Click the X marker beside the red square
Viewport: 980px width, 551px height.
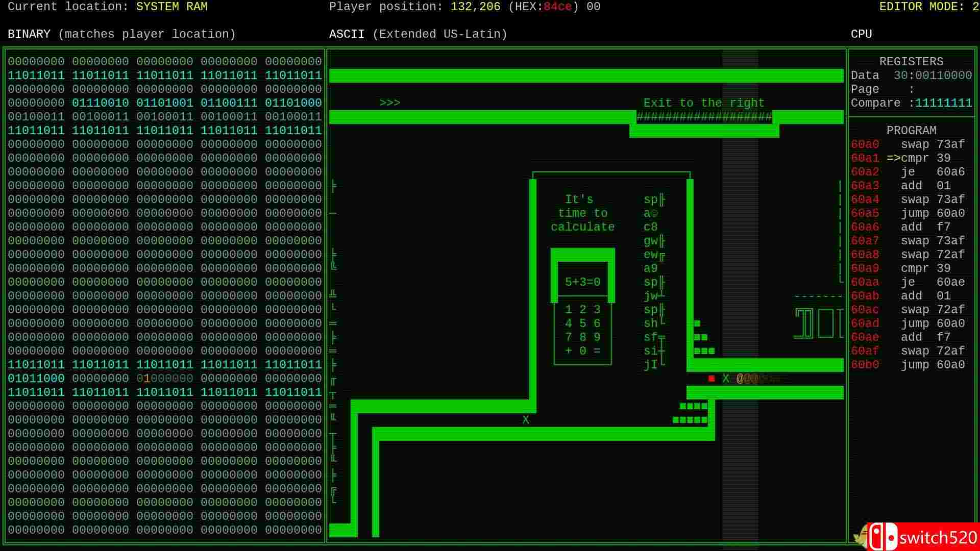click(726, 379)
